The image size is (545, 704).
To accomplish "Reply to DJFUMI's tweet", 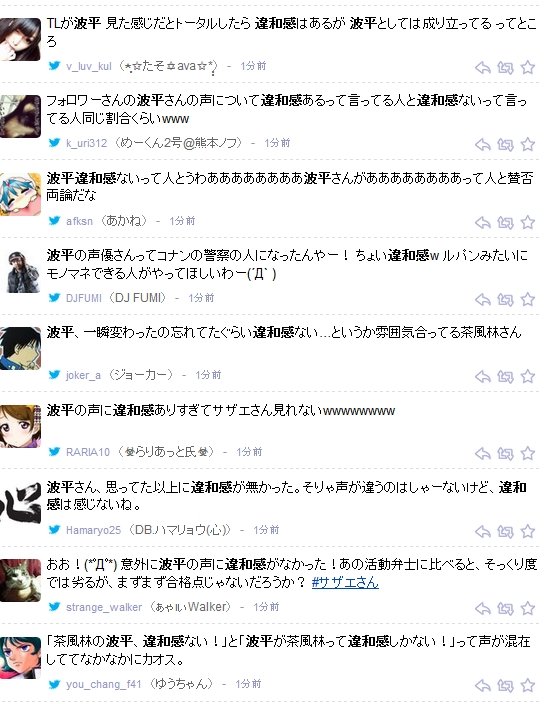I will pos(483,300).
